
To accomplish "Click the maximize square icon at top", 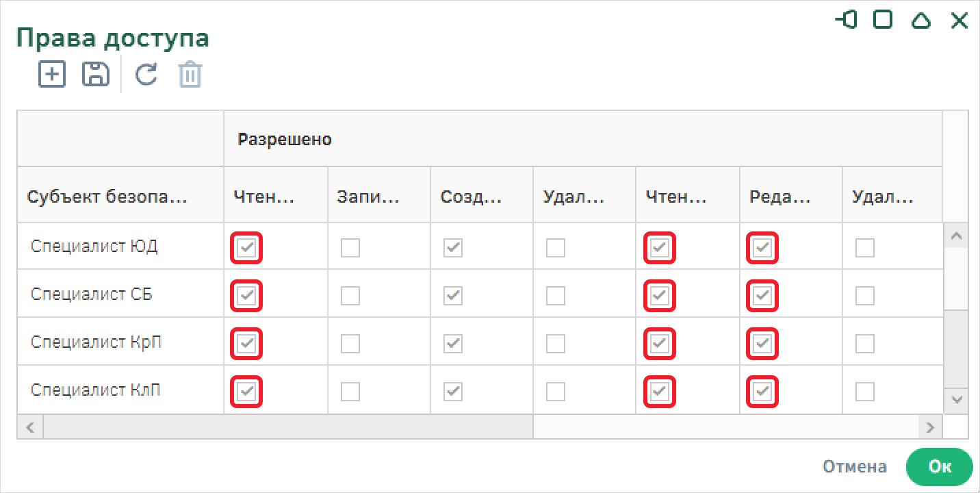I will point(884,20).
